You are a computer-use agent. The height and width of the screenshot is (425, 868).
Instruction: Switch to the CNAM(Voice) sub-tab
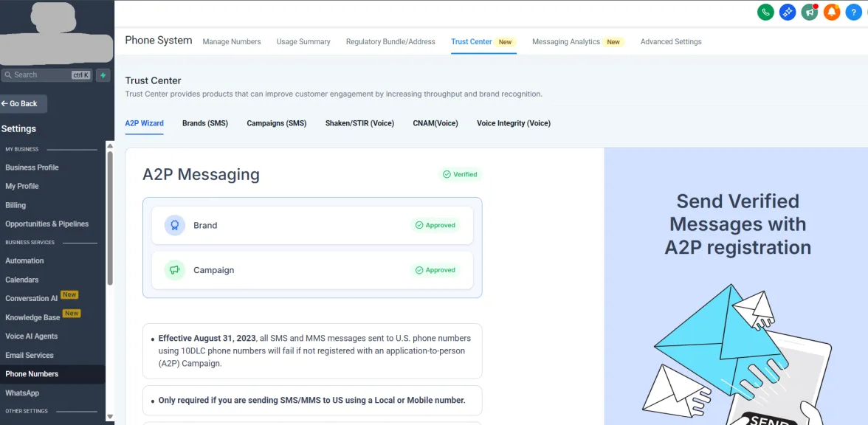pos(435,123)
